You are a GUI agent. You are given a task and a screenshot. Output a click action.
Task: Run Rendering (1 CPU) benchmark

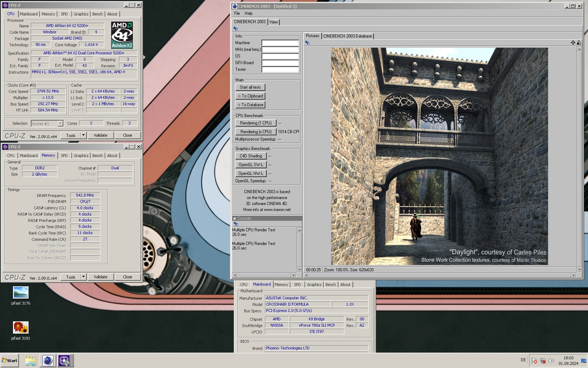256,123
